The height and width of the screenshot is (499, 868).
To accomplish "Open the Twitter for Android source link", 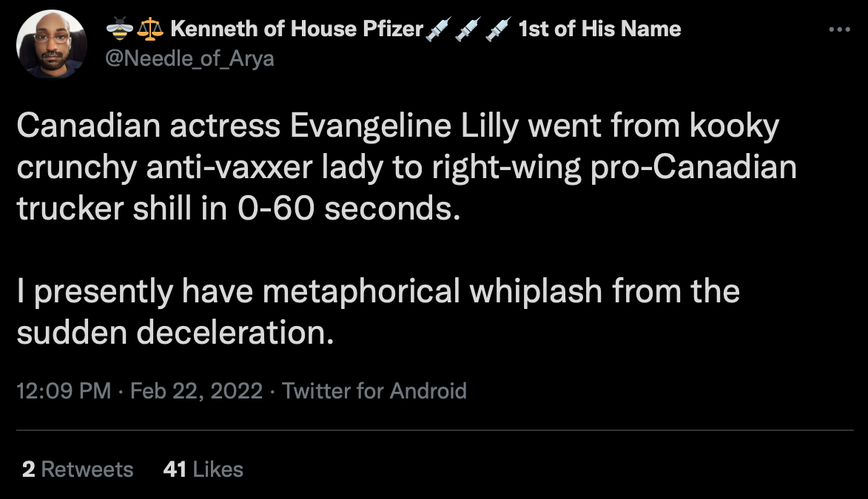I will (374, 390).
